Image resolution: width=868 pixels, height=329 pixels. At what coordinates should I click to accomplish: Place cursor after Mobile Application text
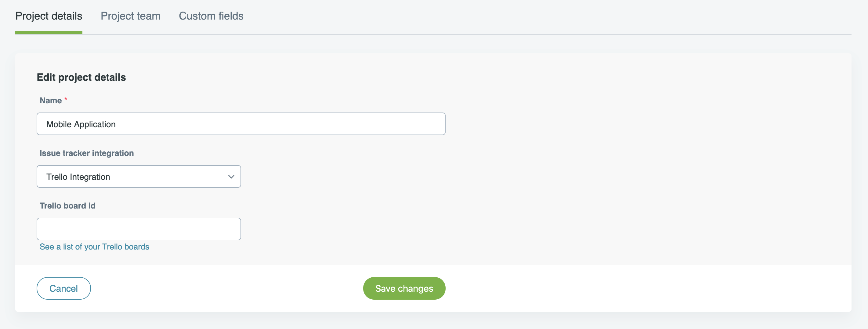116,124
